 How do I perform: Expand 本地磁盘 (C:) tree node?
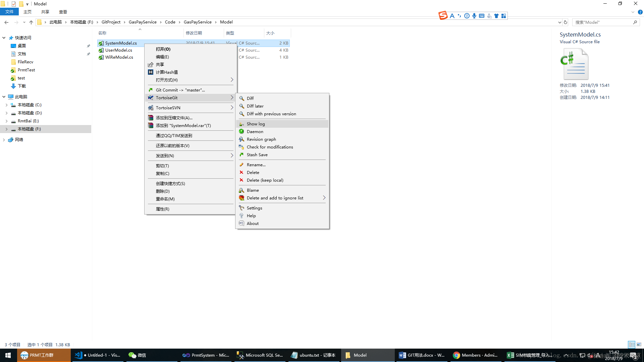(6, 105)
